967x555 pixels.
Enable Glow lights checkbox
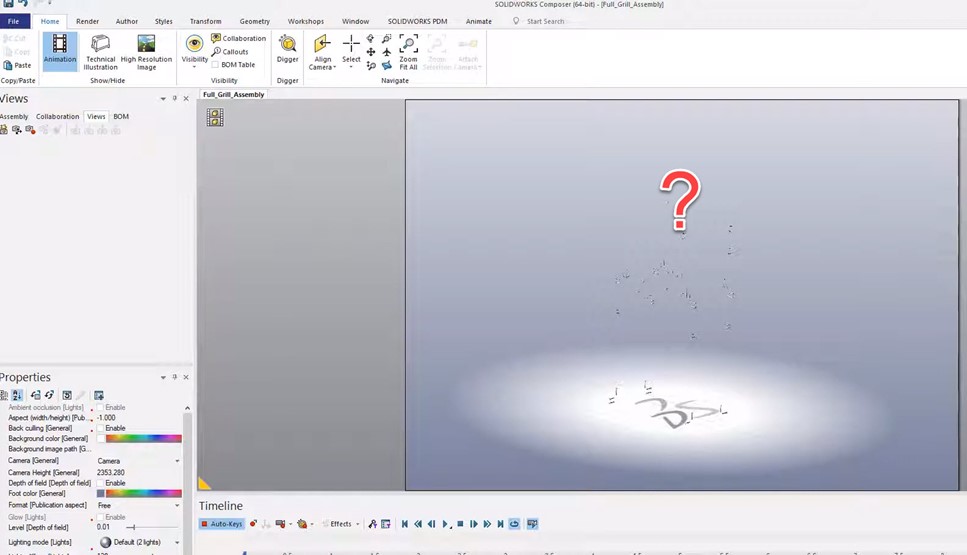pyautogui.click(x=100, y=517)
